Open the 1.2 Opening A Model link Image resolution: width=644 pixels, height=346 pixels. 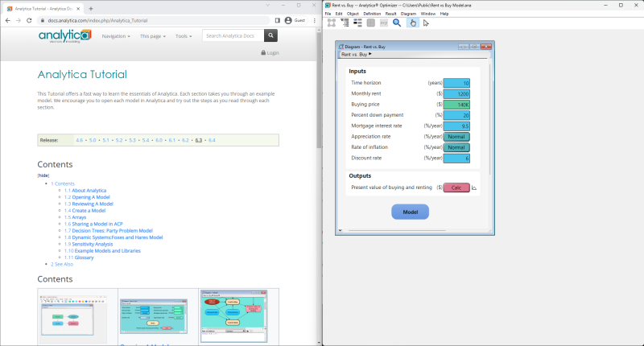click(x=87, y=197)
